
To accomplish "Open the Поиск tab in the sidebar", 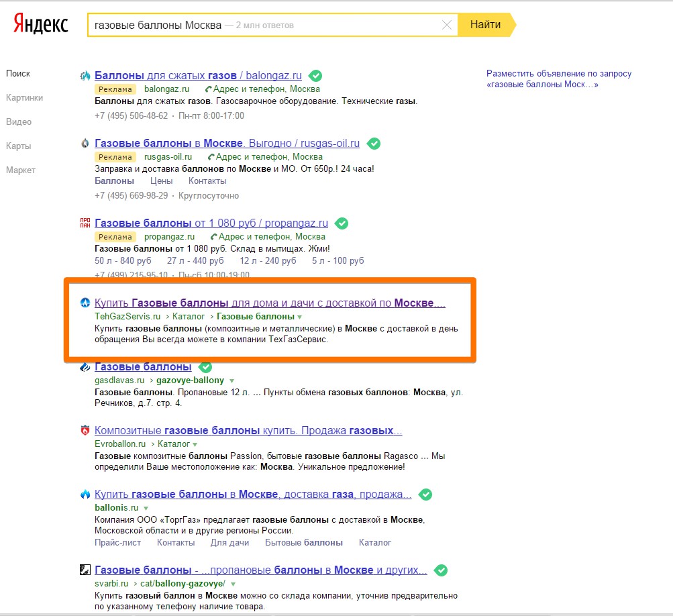I will pyautogui.click(x=18, y=73).
